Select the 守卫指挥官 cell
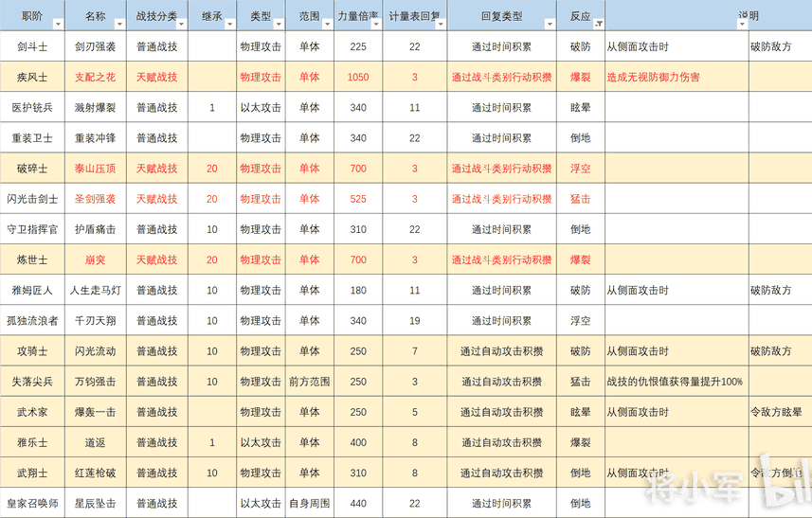812x518 pixels. 32,229
